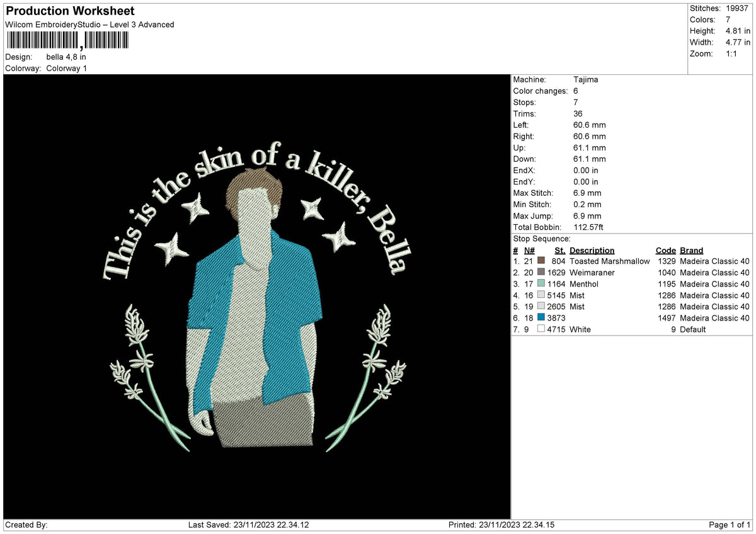Click the 'Code' column header
The image size is (756, 534).
pos(665,250)
